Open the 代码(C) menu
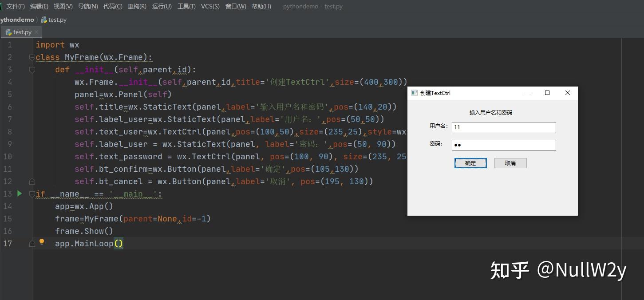Image resolution: width=644 pixels, height=300 pixels. click(113, 6)
